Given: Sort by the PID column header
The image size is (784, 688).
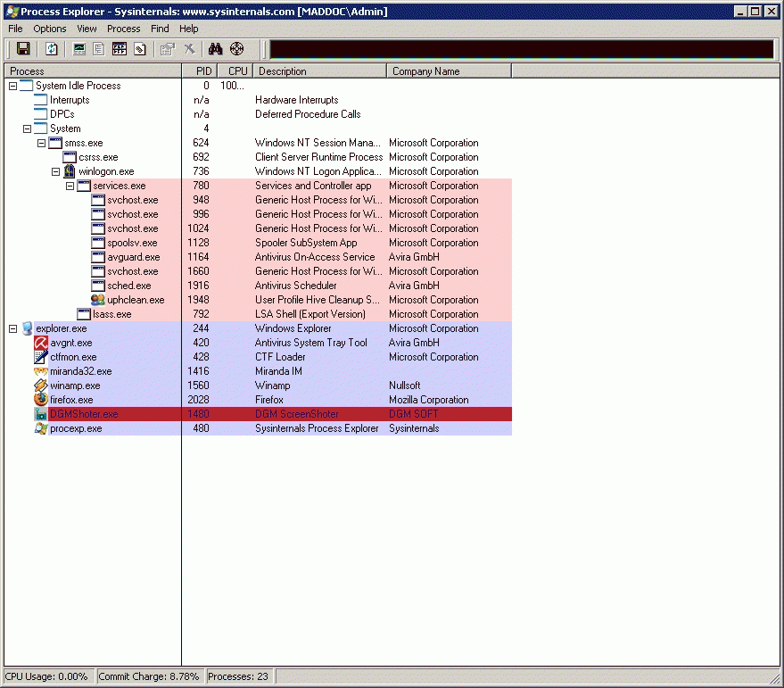Looking at the screenshot, I should tap(200, 71).
